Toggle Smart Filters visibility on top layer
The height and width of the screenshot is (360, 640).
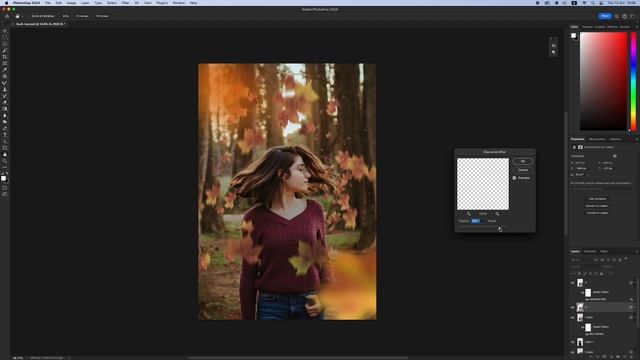(x=582, y=292)
